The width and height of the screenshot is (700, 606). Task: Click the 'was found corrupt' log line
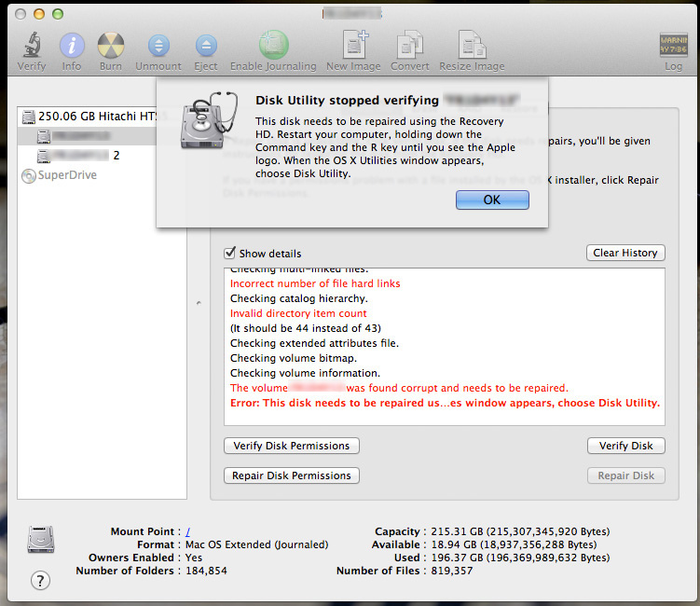399,388
